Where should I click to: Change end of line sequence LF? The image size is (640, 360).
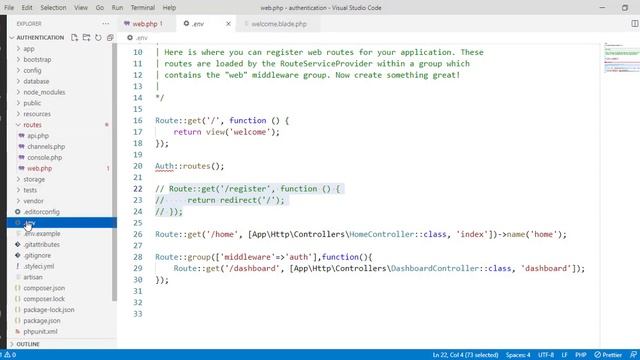pyautogui.click(x=564, y=355)
